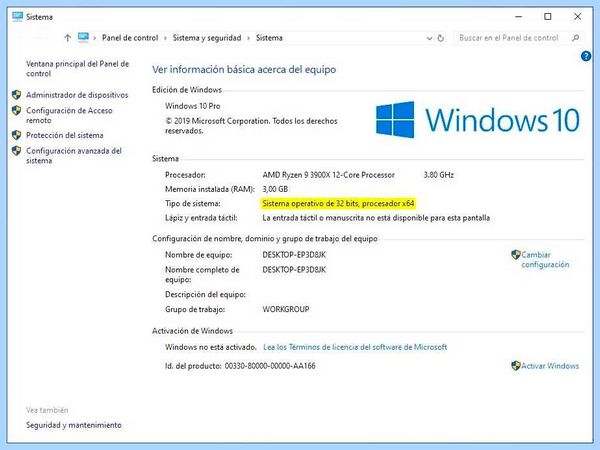Viewport: 600px width, 450px height.
Task: Expand chevron after the computer icon in breadcrumb
Action: point(95,38)
